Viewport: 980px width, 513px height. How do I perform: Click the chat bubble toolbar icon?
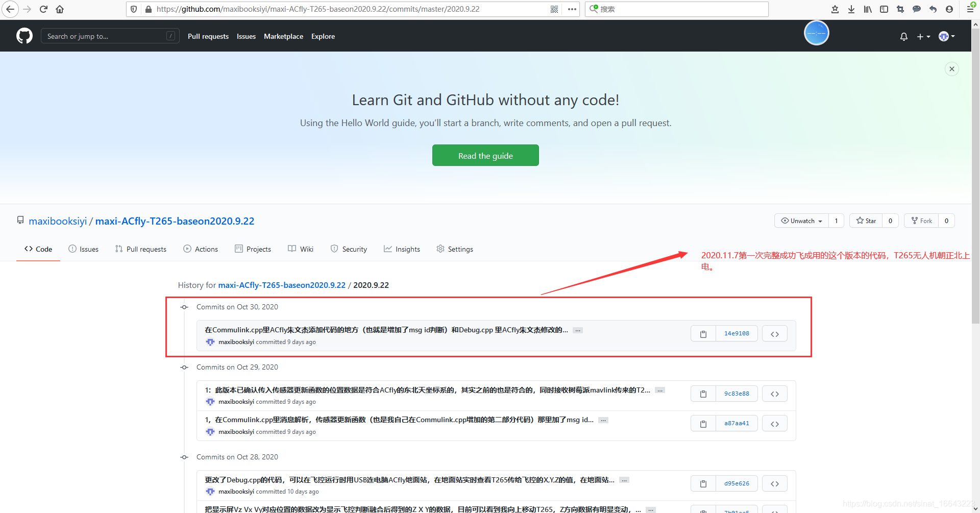click(x=917, y=9)
